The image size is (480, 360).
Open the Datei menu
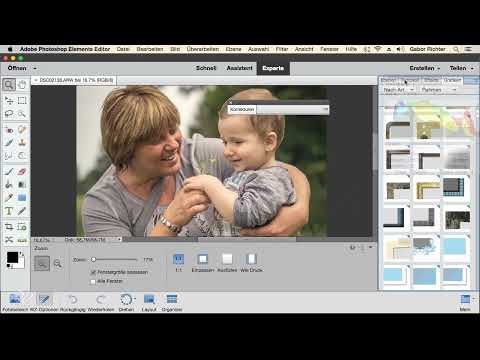123,49
